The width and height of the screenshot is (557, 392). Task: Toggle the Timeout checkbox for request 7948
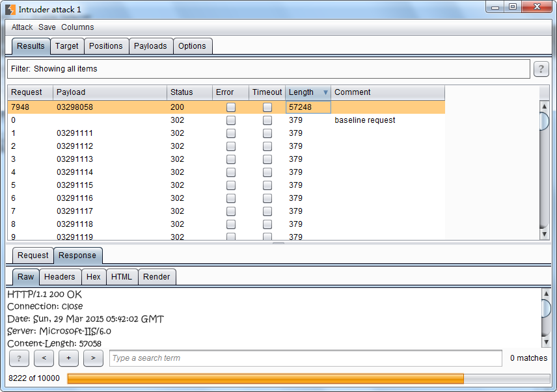(x=267, y=107)
